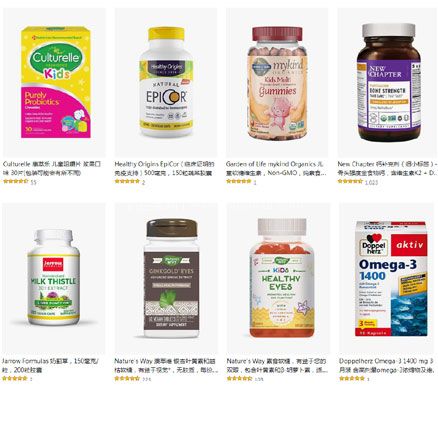Screen dimensions: 438x430
Task: Click the Culturelle product title link
Action: click(52, 168)
